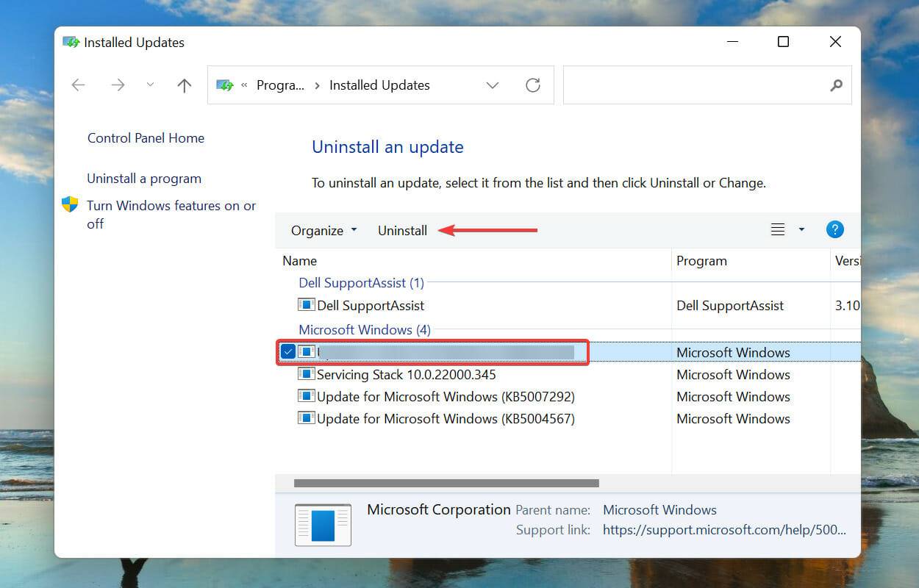
Task: Close the Installed Updates window
Action: (835, 43)
